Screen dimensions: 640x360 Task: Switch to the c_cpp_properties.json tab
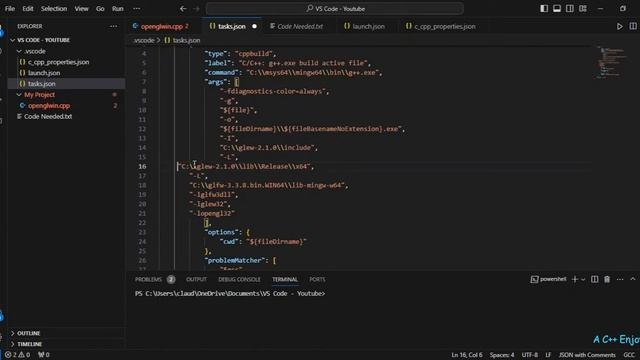pyautogui.click(x=444, y=26)
